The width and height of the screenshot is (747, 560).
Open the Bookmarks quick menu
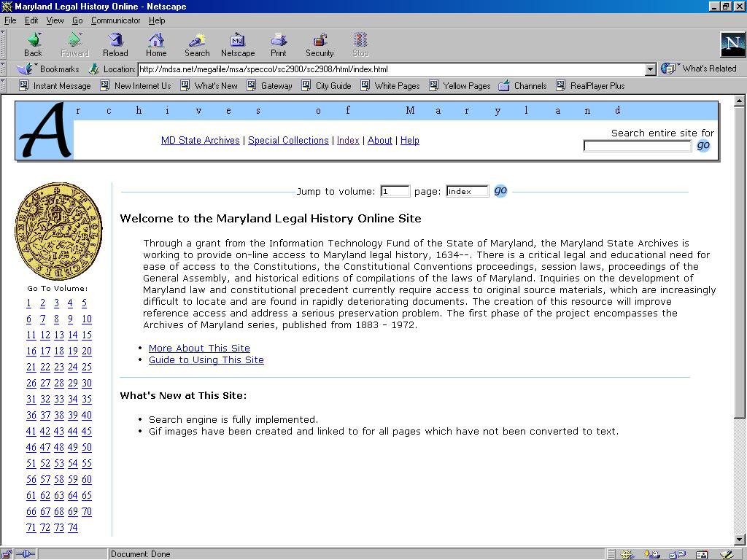pyautogui.click(x=50, y=69)
